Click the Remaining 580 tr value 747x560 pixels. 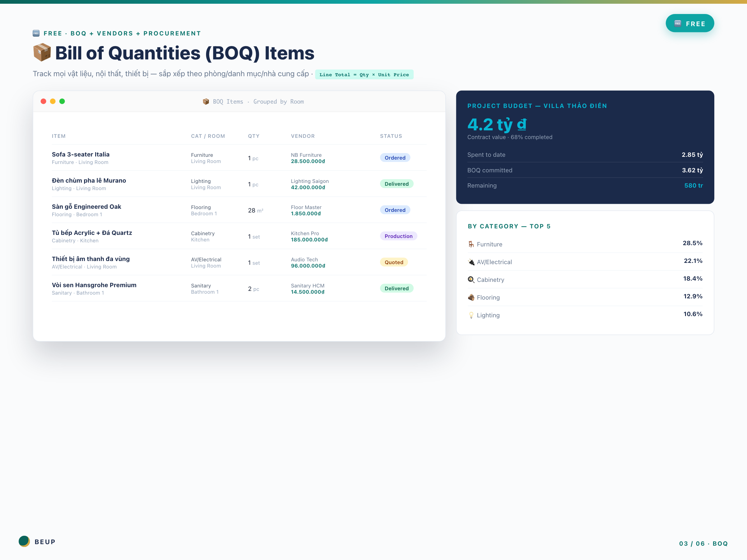[694, 185]
